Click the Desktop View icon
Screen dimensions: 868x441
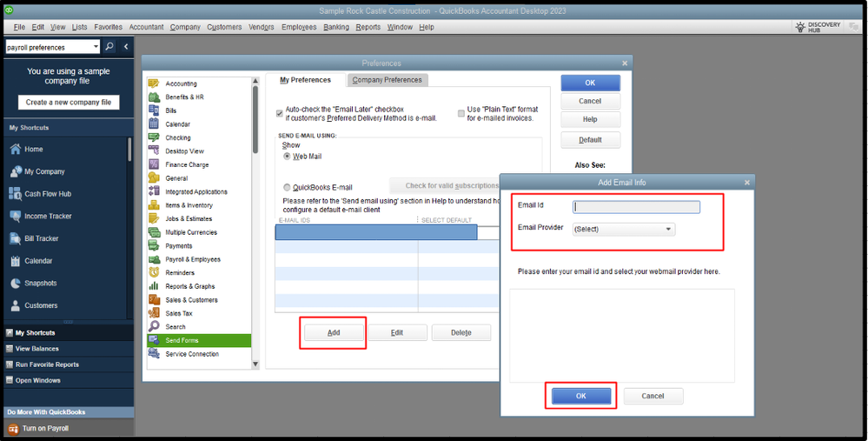154,150
